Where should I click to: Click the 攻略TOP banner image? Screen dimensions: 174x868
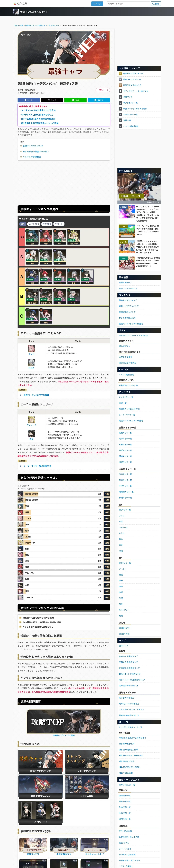(x=64, y=721)
